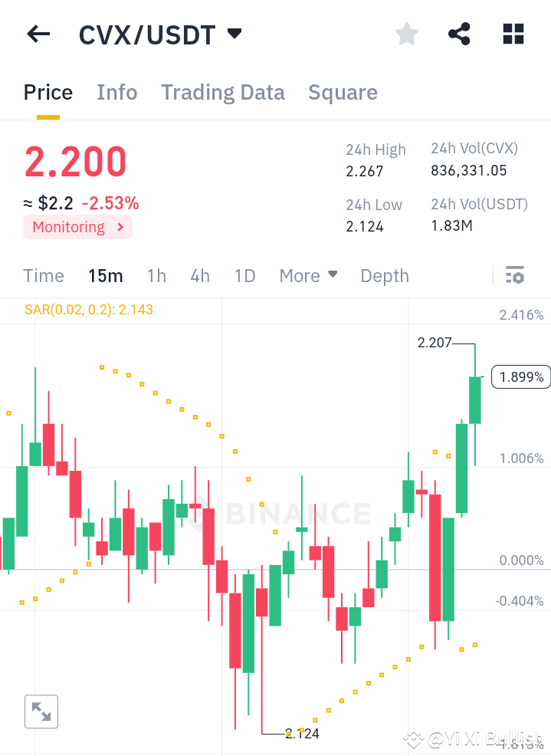The width and height of the screenshot is (551, 756).
Task: Expand the More timeframes dropdown
Action: pos(308,275)
